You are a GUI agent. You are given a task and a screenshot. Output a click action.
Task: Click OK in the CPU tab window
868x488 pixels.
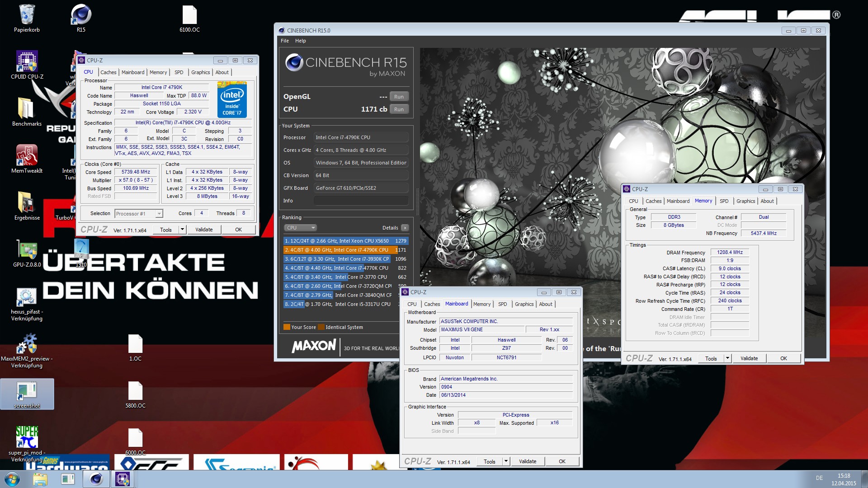(238, 230)
